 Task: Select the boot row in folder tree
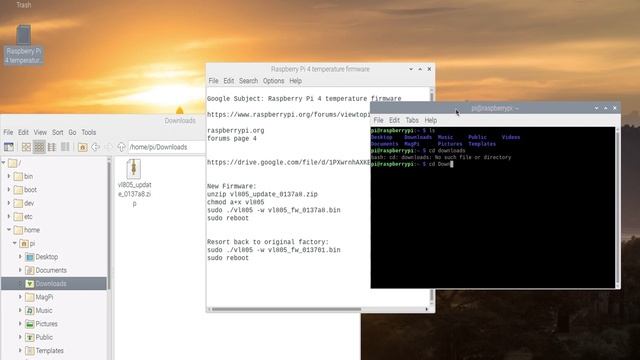54,190
